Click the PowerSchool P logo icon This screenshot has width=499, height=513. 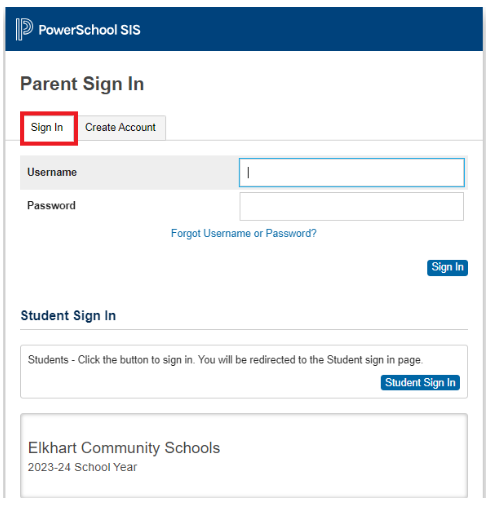(x=24, y=29)
